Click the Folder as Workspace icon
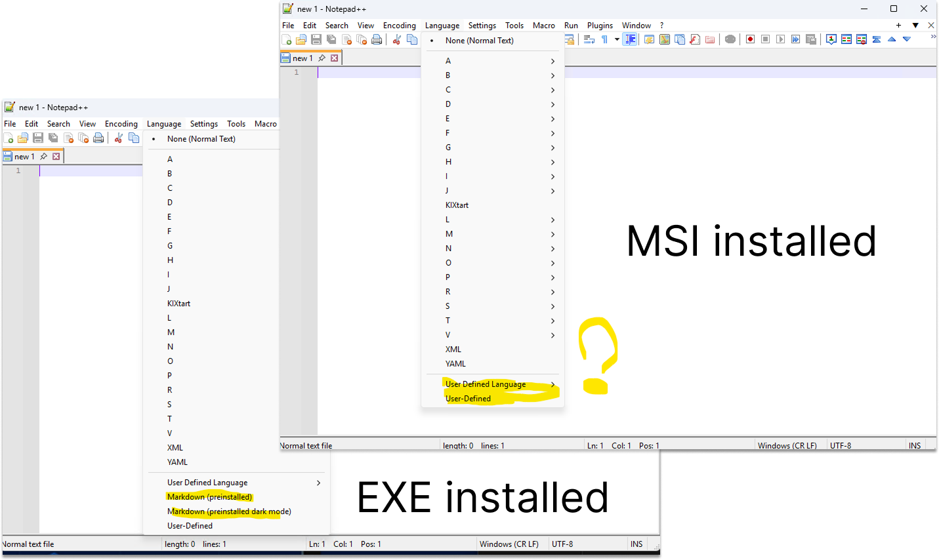Screen dimensions: 939x560 [710, 39]
